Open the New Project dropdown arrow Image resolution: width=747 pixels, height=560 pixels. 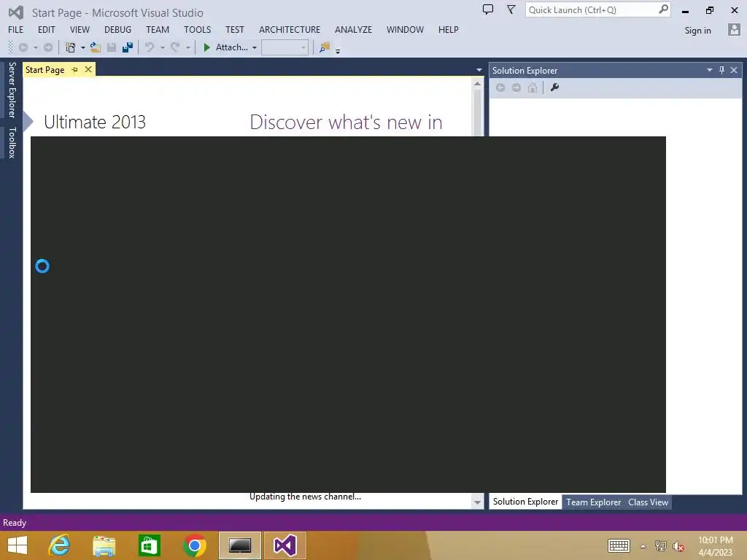pyautogui.click(x=83, y=47)
